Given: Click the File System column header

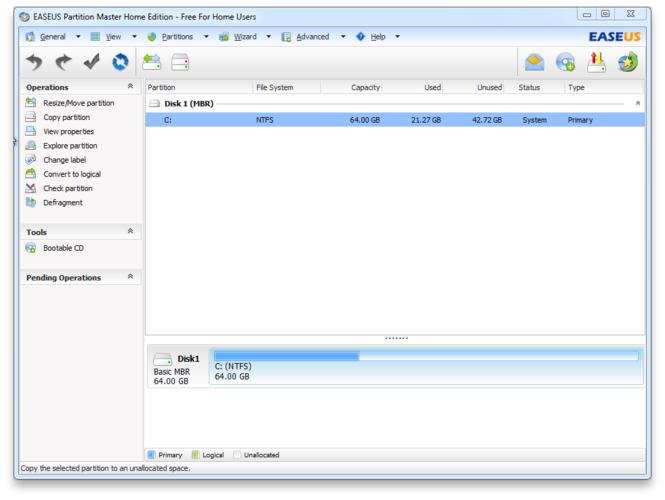Looking at the screenshot, I should point(287,87).
